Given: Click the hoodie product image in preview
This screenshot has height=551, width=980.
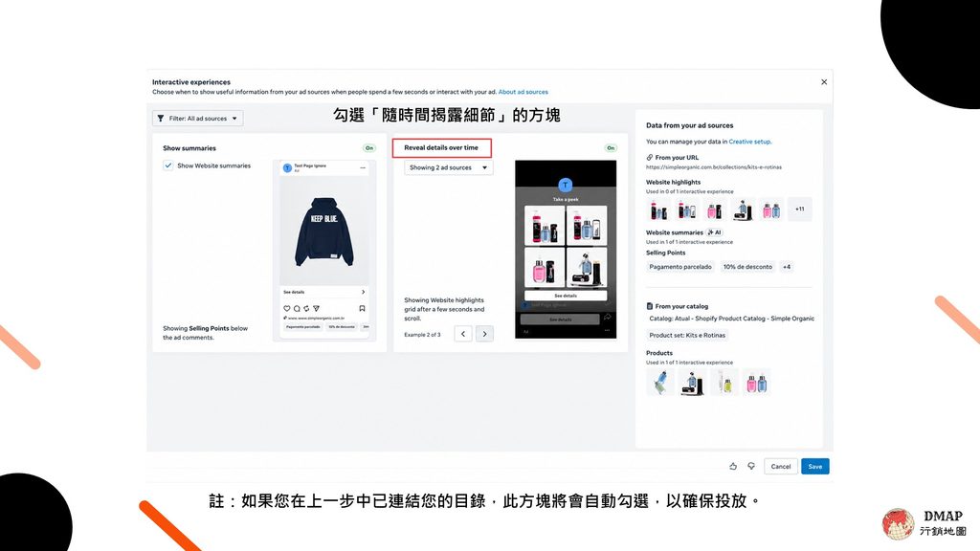Looking at the screenshot, I should (x=323, y=231).
